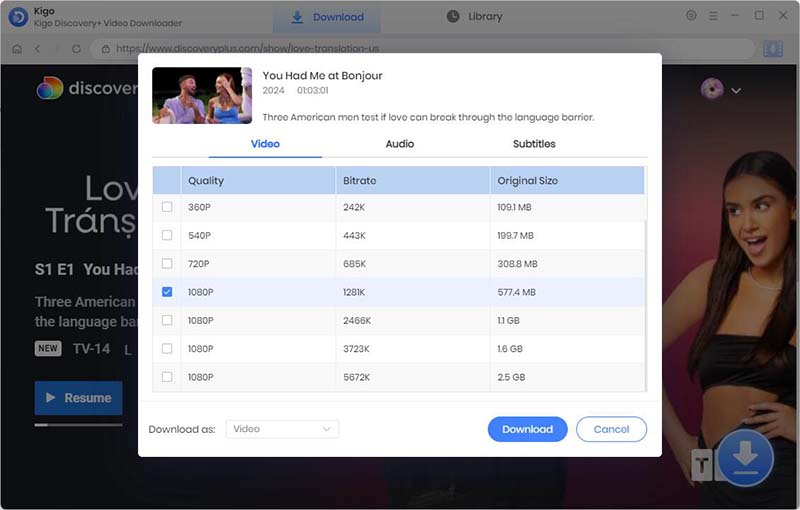Click the Original Size column header

tap(567, 181)
